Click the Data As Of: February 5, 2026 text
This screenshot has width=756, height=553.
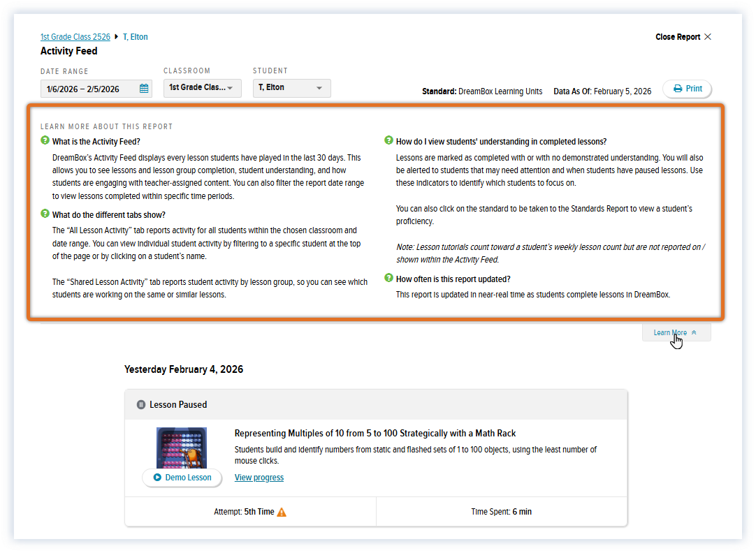(x=602, y=91)
